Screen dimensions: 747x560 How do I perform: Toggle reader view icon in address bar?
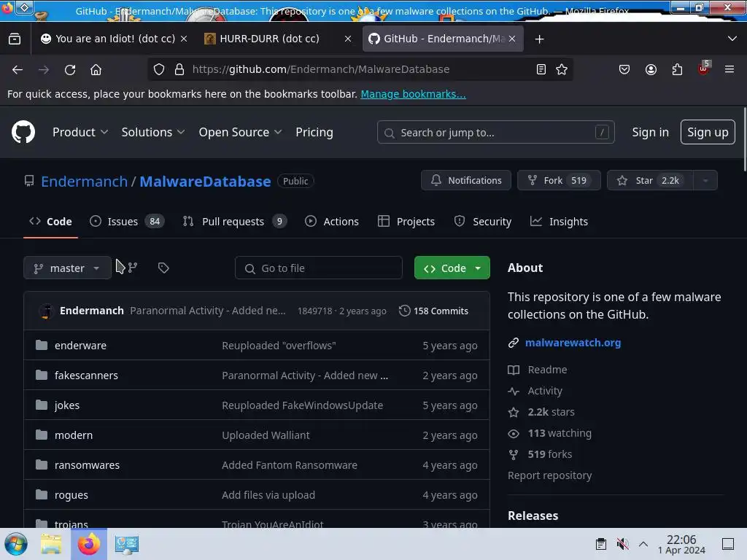click(541, 69)
